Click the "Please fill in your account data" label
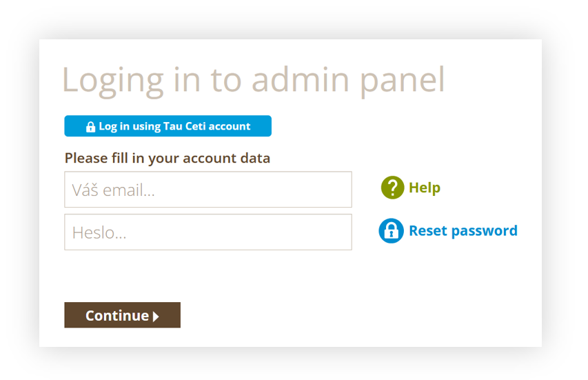The image size is (588, 380). point(168,159)
